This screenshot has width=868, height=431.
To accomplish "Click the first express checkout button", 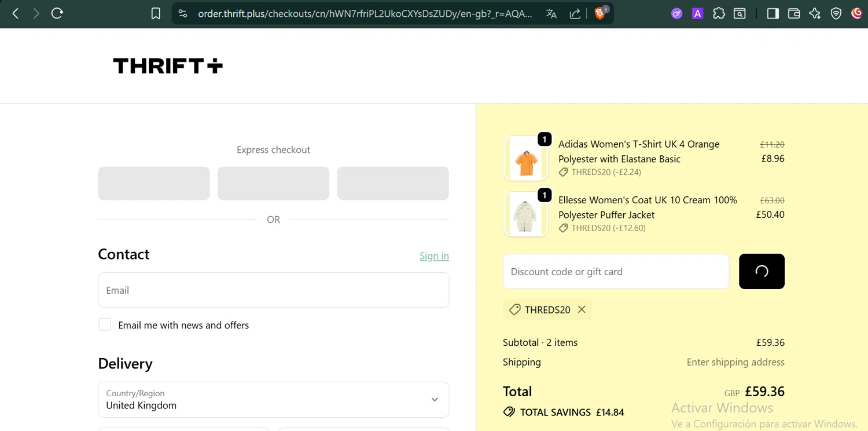I will (154, 183).
